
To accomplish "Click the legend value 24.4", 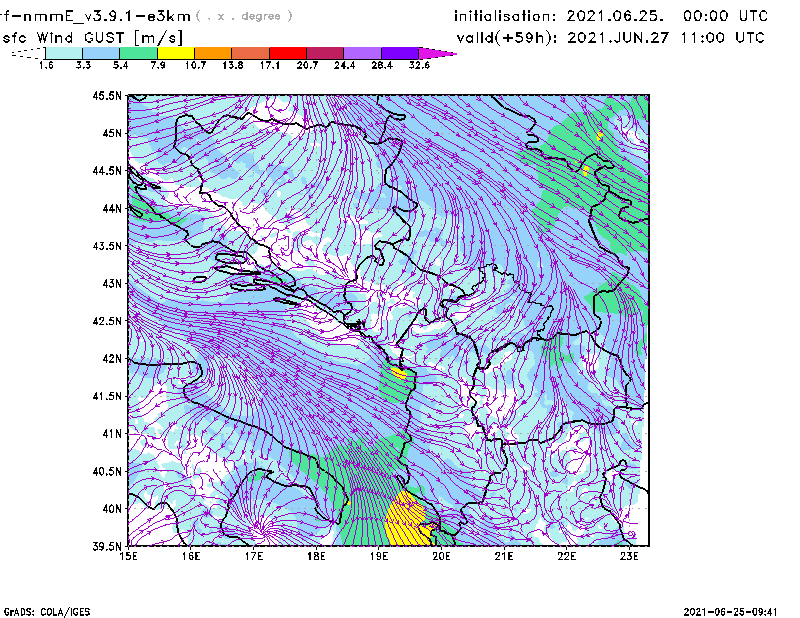I will click(x=344, y=65).
